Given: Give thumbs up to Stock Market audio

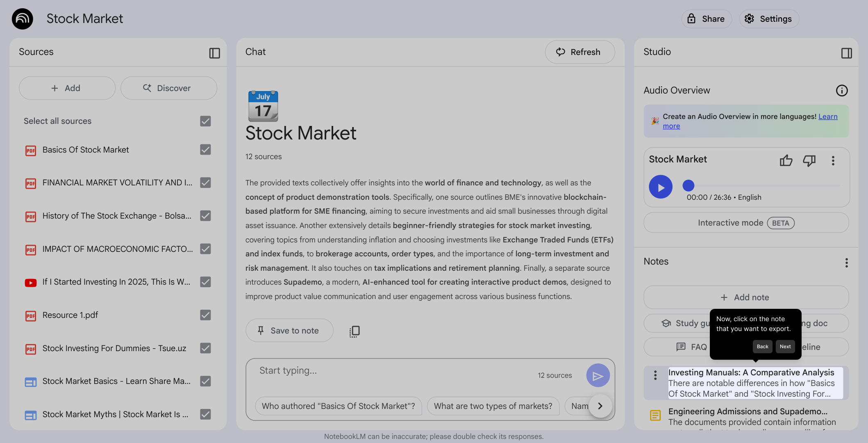Looking at the screenshot, I should click(786, 160).
